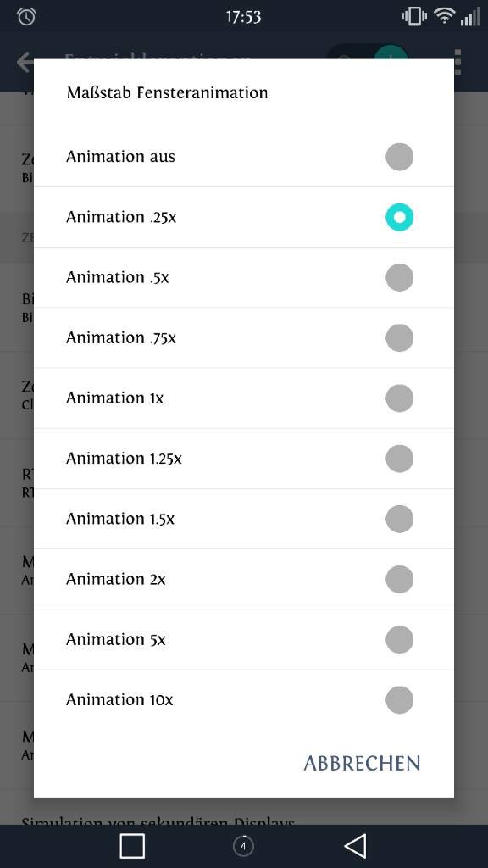The height and width of the screenshot is (868, 488).
Task: Tap the ABBRECHEN cancel button
Action: pos(362,764)
